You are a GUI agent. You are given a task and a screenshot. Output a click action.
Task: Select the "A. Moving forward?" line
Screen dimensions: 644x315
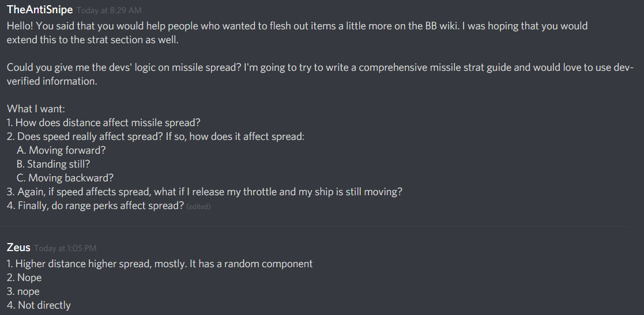62,150
